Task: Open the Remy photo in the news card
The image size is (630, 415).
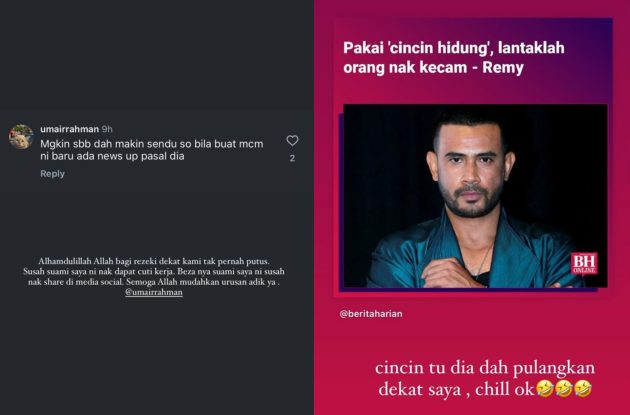Action: point(475,196)
